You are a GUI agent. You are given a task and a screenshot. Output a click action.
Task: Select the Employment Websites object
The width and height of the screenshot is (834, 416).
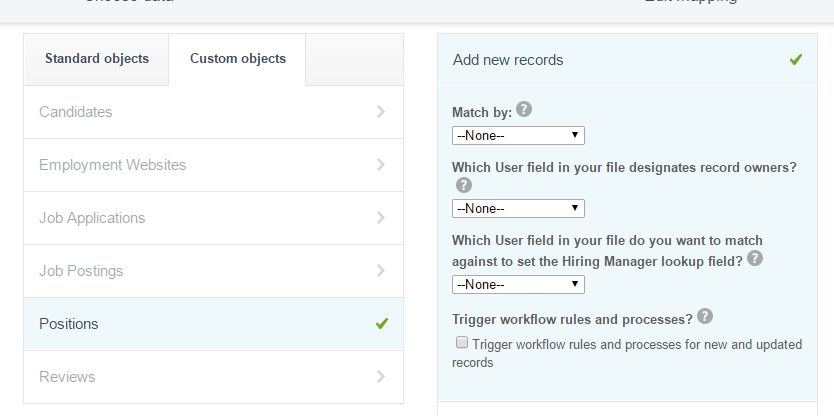pyautogui.click(x=112, y=165)
